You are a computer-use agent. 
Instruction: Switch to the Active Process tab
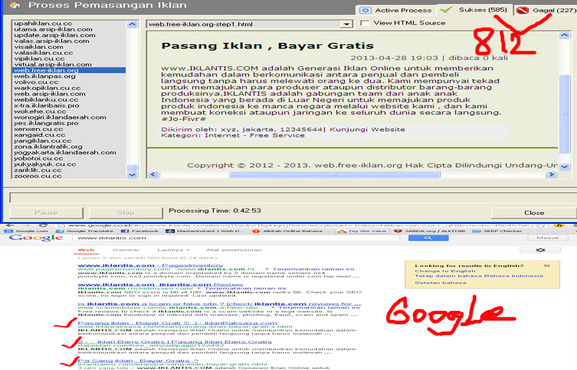[x=396, y=10]
